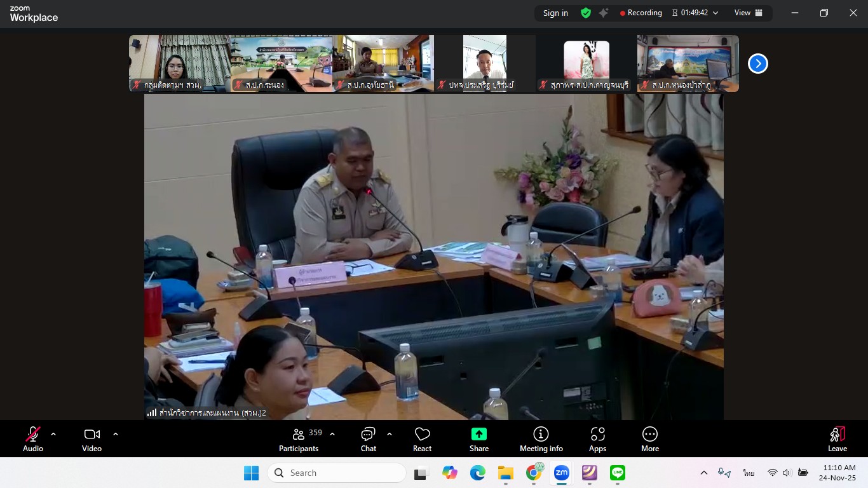Open the React emoji menu
This screenshot has width=868, height=488.
point(422,438)
